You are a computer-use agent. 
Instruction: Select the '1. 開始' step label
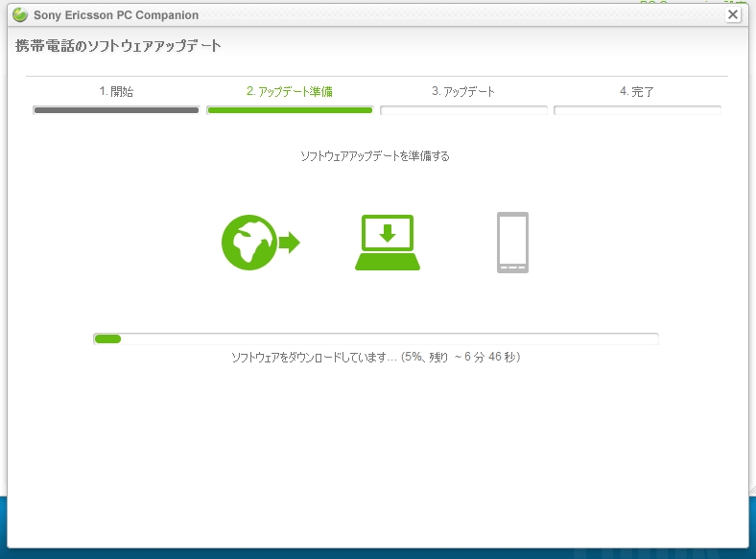116,92
